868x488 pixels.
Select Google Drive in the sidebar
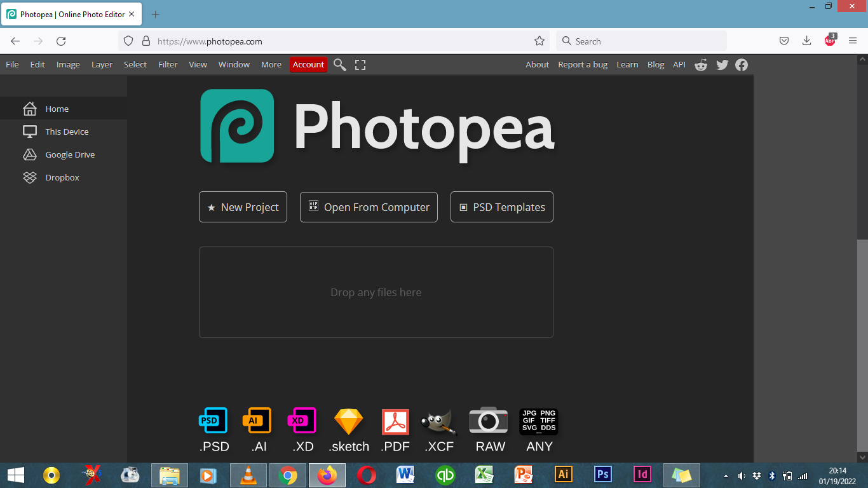[64, 154]
